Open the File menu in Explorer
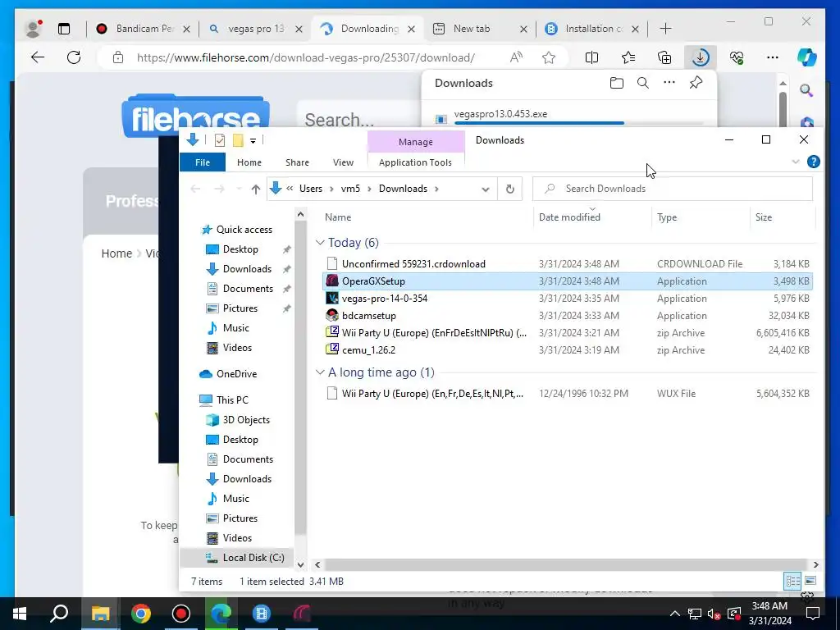This screenshot has height=630, width=840. pyautogui.click(x=203, y=162)
